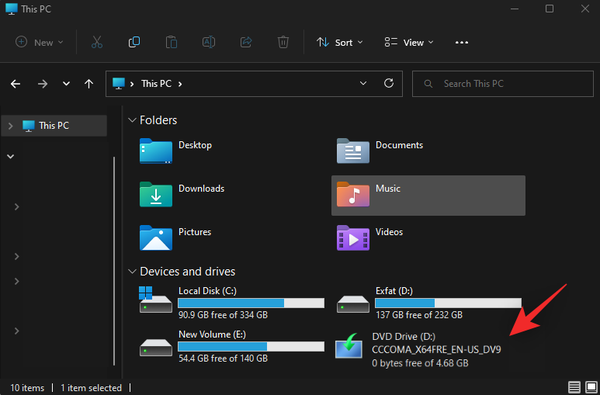Open the New dropdown menu
The image size is (600, 395).
pyautogui.click(x=39, y=42)
